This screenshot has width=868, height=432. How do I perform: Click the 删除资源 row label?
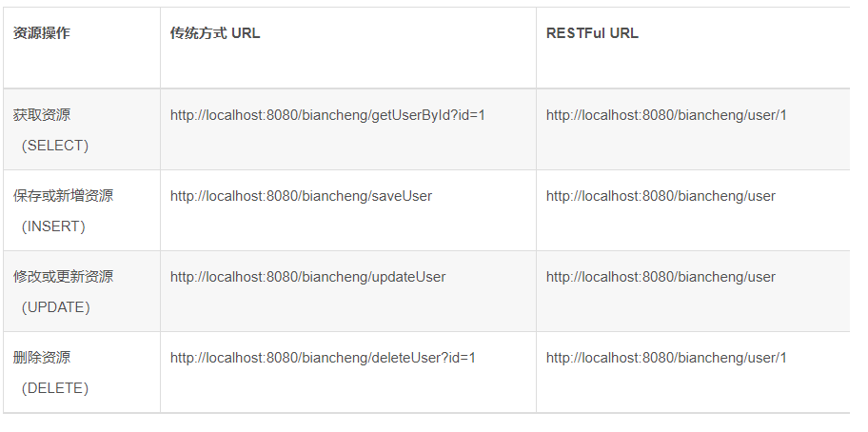[41, 358]
